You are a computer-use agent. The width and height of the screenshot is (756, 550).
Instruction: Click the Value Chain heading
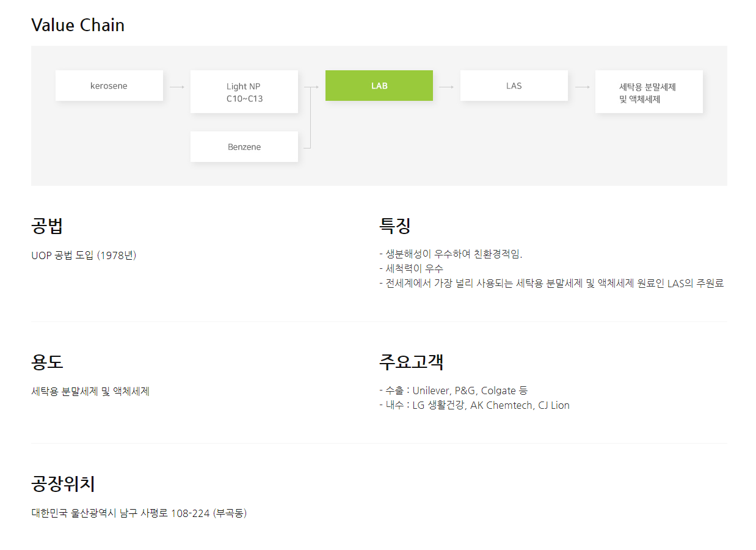pyautogui.click(x=78, y=25)
